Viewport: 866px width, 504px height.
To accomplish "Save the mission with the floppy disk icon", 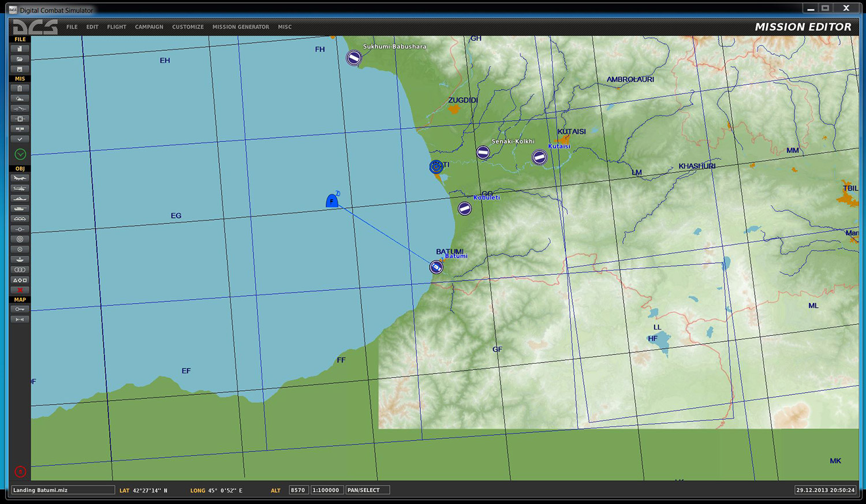I will (x=20, y=69).
